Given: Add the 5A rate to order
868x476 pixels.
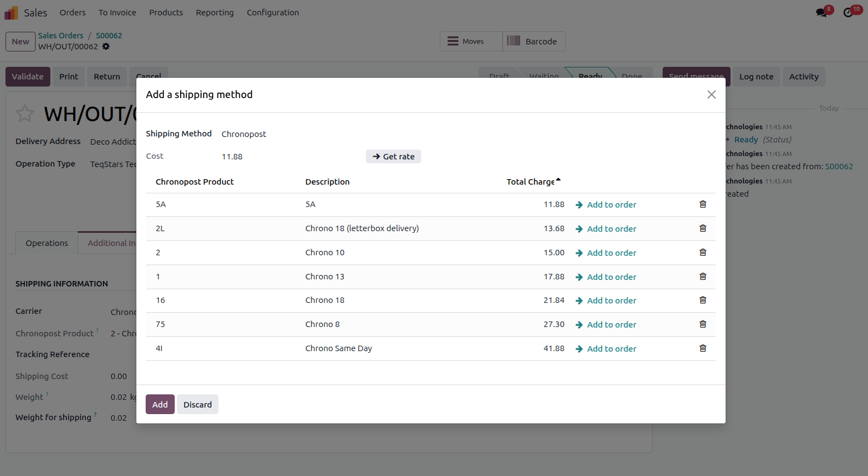Looking at the screenshot, I should [x=606, y=205].
